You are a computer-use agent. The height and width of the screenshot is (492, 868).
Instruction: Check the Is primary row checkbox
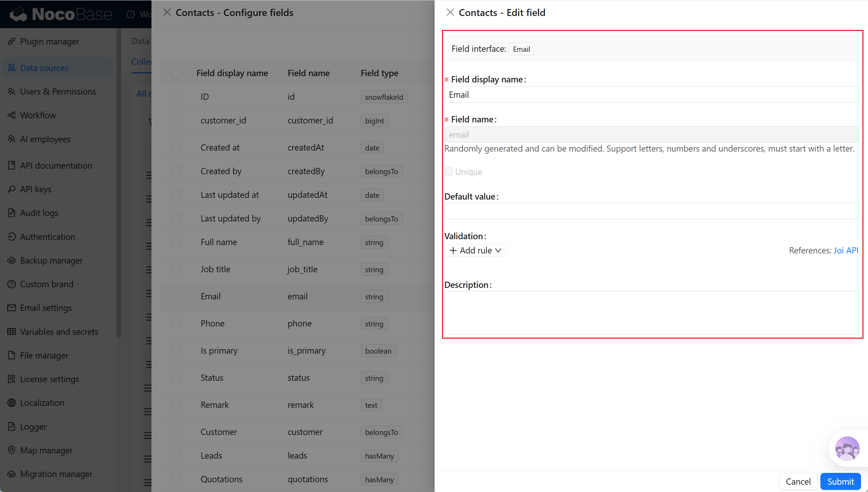(177, 350)
